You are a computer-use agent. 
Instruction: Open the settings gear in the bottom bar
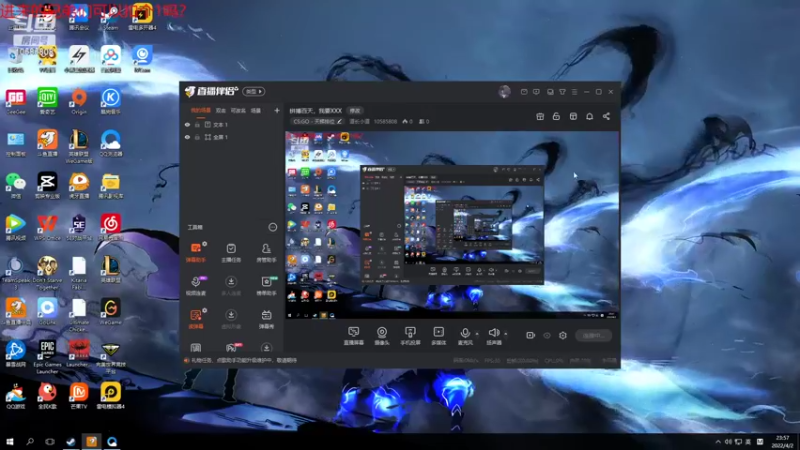pos(563,335)
